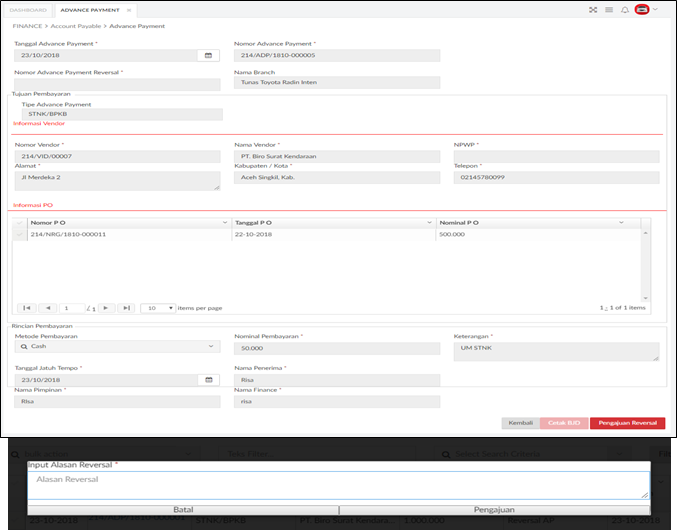Click the Alamat text area
This screenshot has width=677, height=530.
pyautogui.click(x=117, y=181)
